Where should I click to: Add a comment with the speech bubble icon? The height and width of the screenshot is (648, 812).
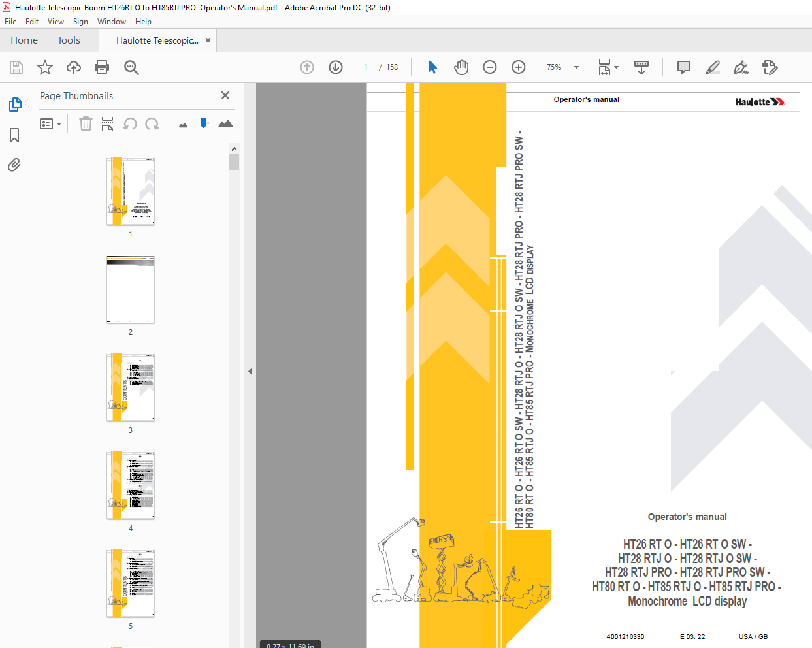click(684, 67)
